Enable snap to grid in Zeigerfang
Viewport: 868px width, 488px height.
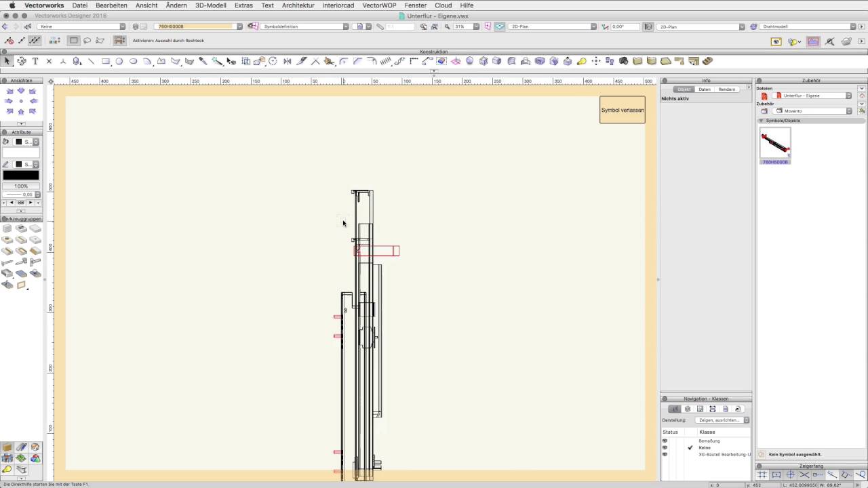tap(762, 475)
